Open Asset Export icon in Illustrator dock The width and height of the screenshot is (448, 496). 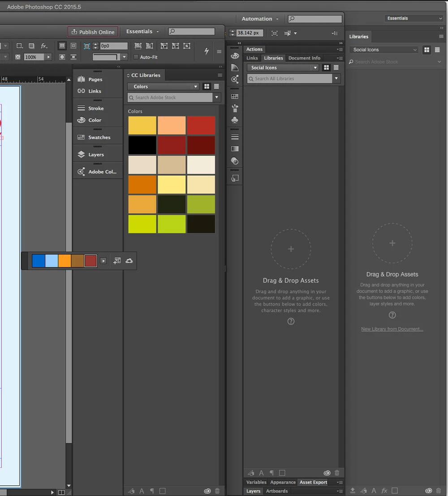tap(235, 178)
